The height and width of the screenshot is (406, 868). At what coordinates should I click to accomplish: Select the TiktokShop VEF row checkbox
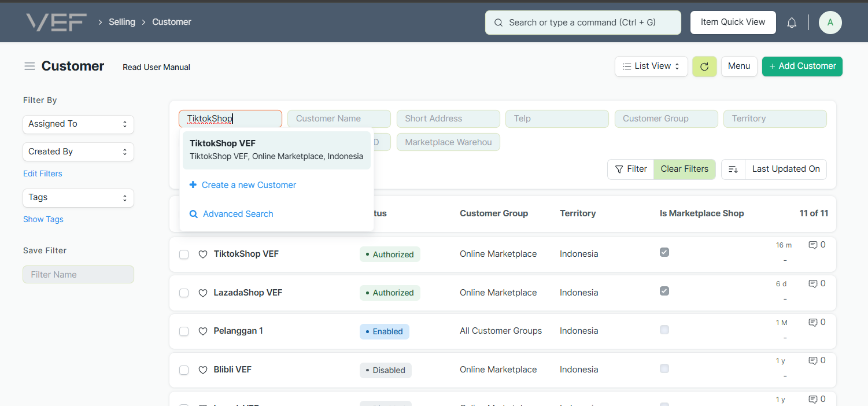[184, 254]
